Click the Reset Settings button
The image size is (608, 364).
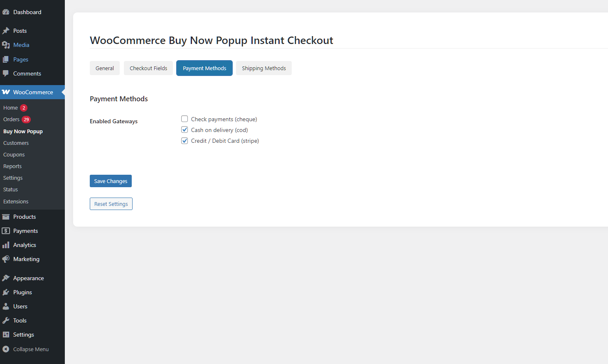111,204
